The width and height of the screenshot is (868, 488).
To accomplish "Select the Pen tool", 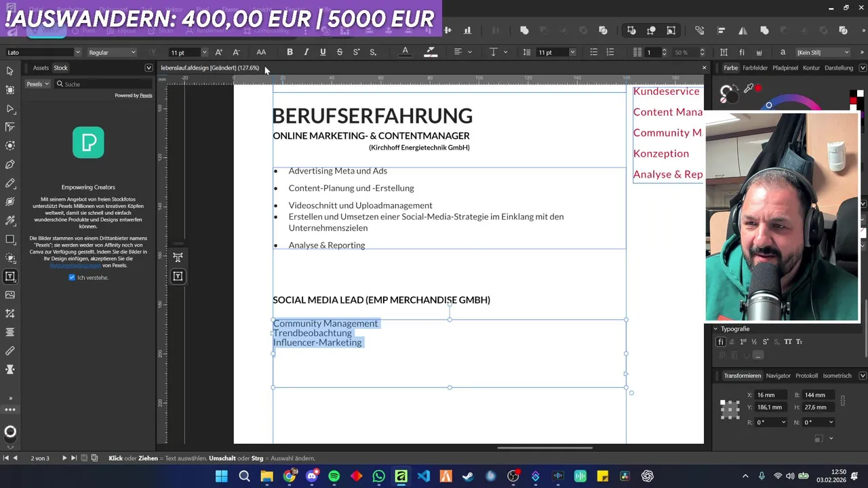I will (10, 164).
